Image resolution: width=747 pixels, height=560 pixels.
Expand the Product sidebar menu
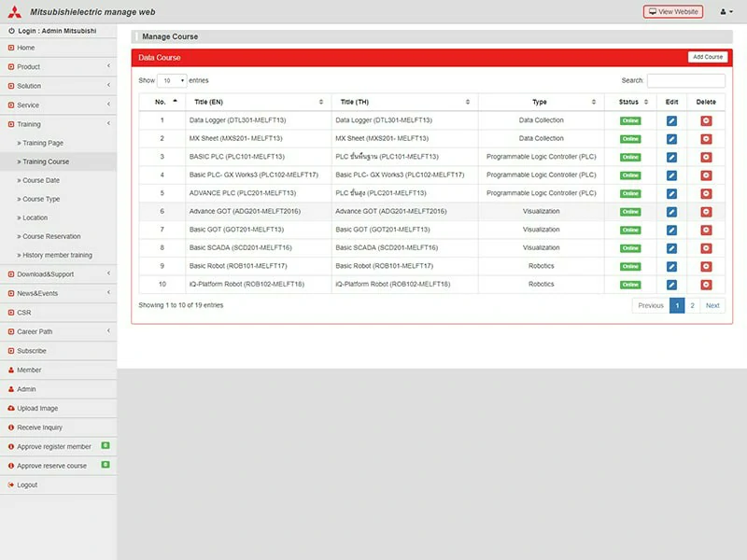[58, 66]
